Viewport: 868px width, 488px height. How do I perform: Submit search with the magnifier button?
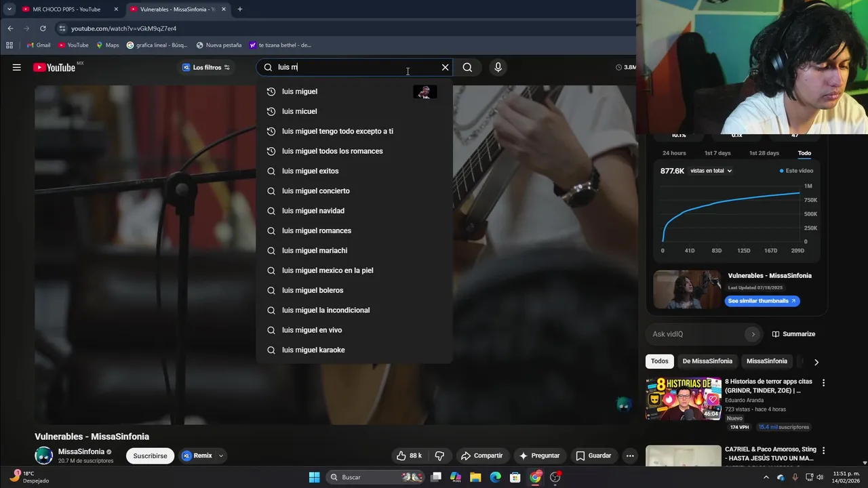click(467, 67)
